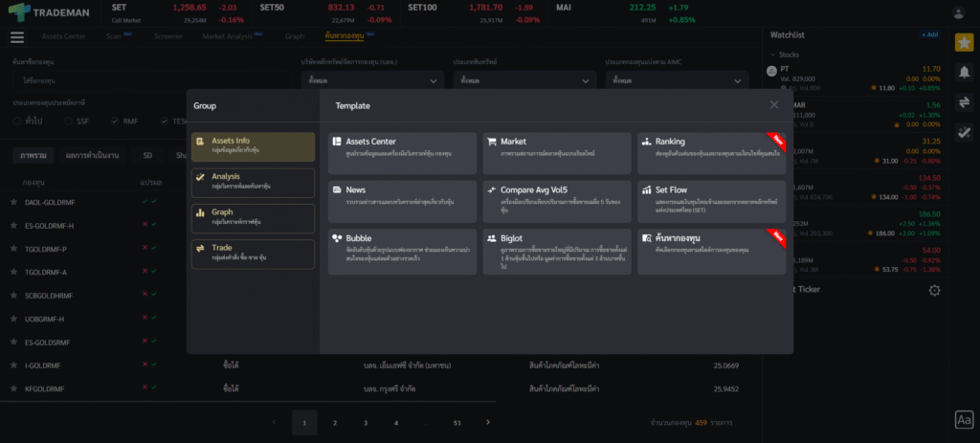
Task: Click the swap arrows icon in right sidebar
Action: 964,102
